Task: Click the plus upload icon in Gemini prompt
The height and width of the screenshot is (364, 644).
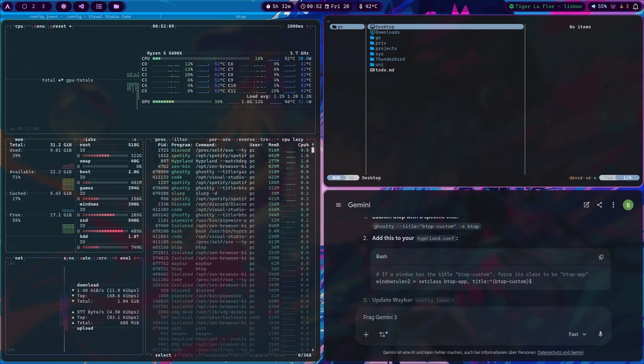Action: pyautogui.click(x=366, y=334)
